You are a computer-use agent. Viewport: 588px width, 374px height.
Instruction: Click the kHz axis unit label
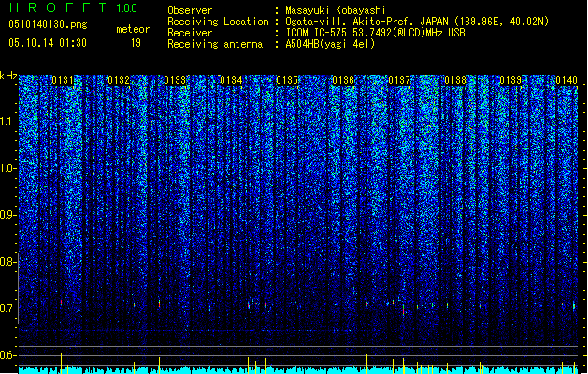pyautogui.click(x=8, y=76)
